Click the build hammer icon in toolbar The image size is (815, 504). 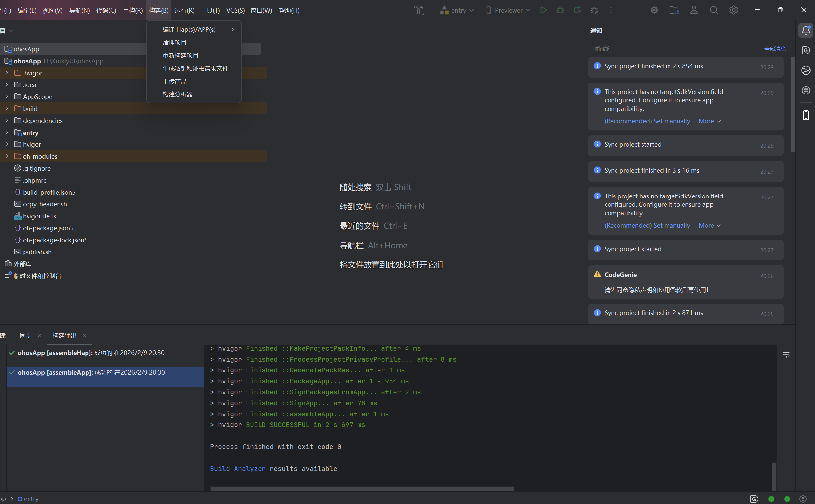419,10
